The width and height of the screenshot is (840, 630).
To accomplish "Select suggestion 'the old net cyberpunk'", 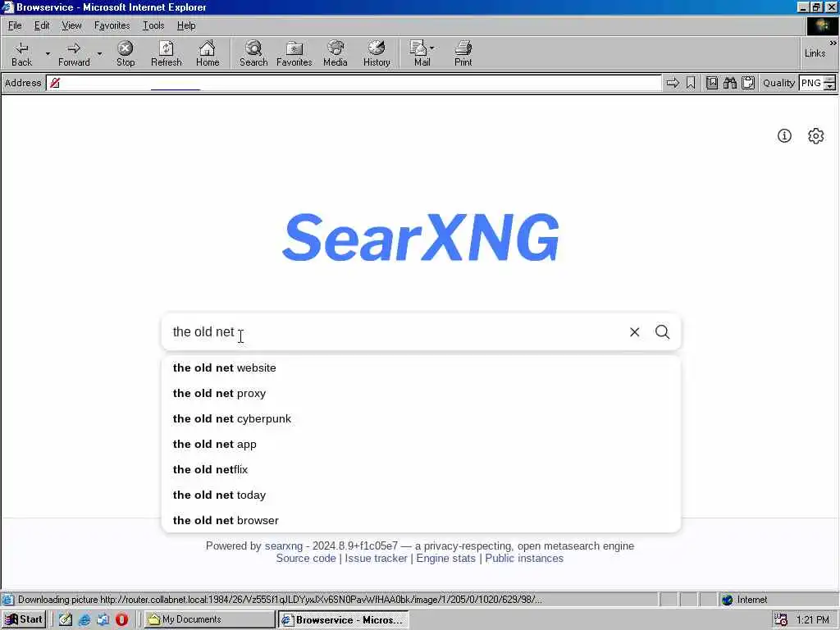I will [x=421, y=419].
